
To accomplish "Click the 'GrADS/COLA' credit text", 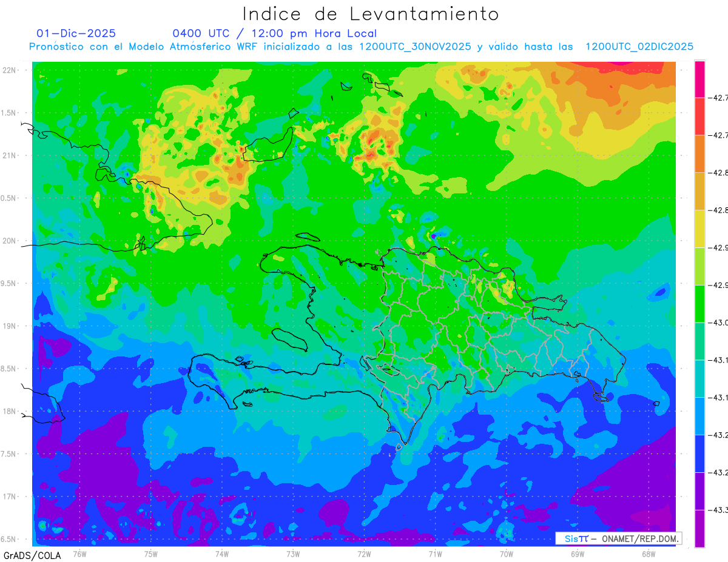I will point(32,555).
